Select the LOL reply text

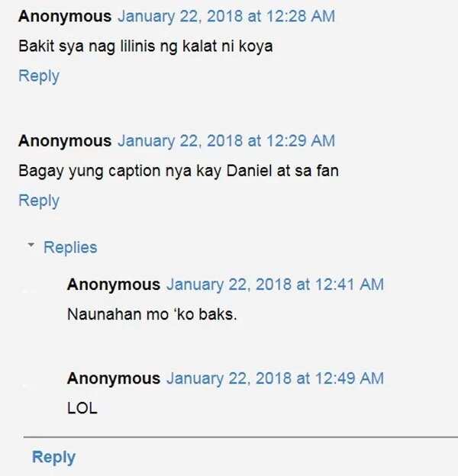[x=82, y=408]
